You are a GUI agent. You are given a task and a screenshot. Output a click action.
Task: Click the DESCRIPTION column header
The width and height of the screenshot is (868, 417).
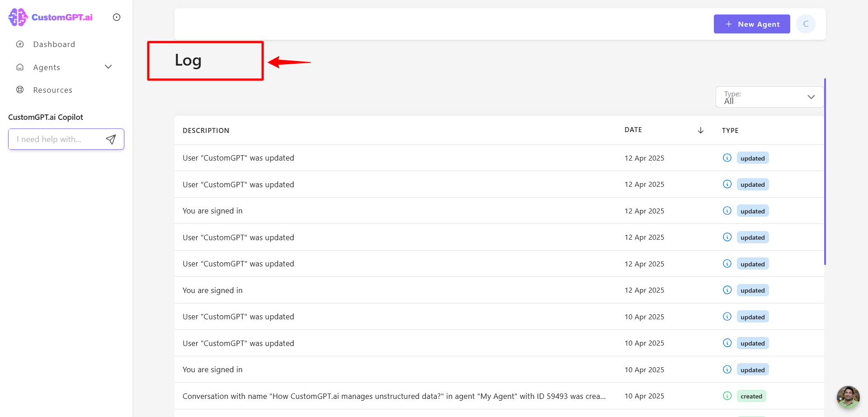[206, 131]
